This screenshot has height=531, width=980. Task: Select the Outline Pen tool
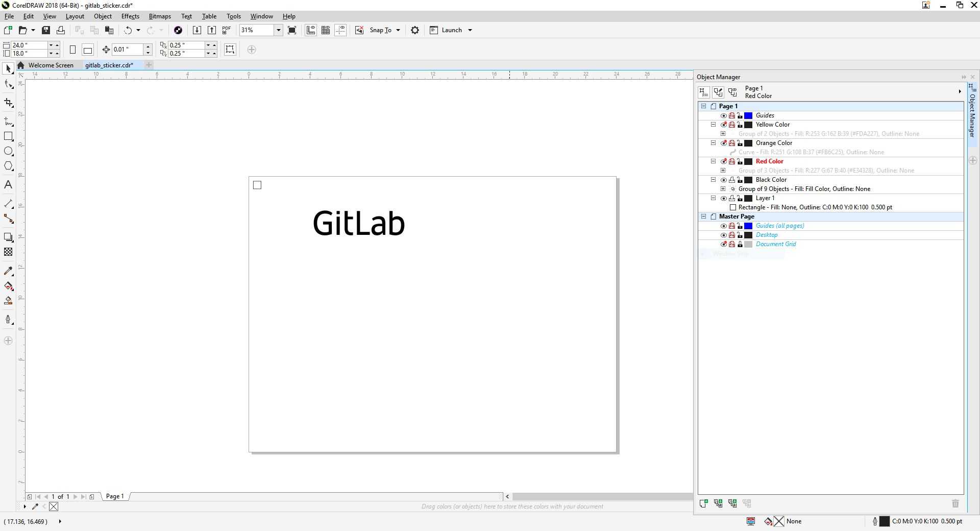tap(8, 320)
